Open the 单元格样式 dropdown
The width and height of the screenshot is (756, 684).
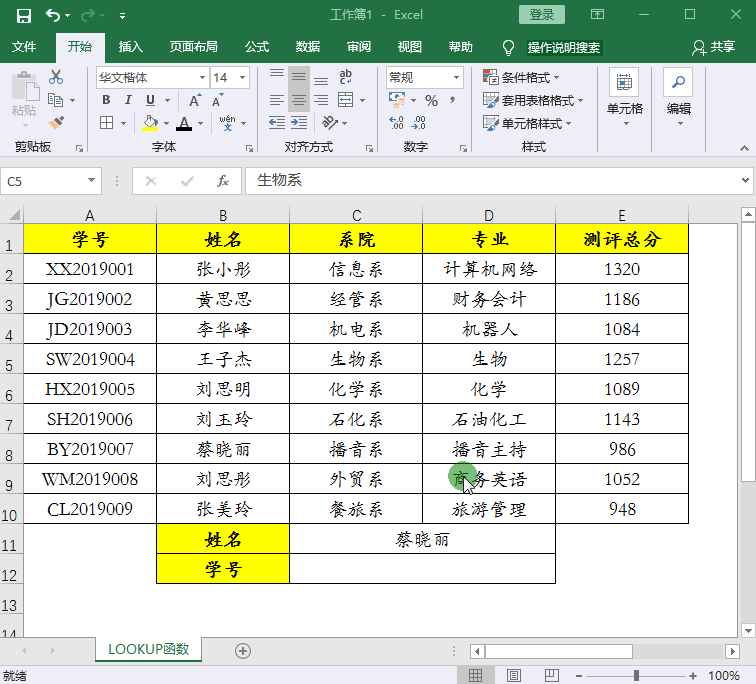click(527, 123)
